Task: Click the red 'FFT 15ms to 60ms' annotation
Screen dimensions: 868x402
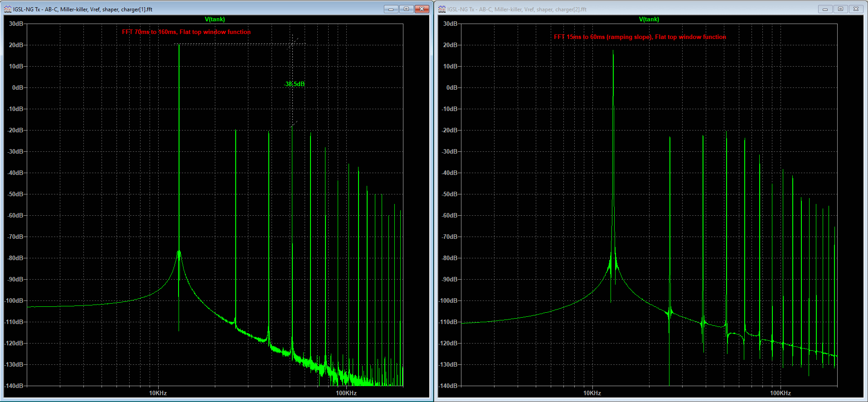Action: tap(640, 37)
